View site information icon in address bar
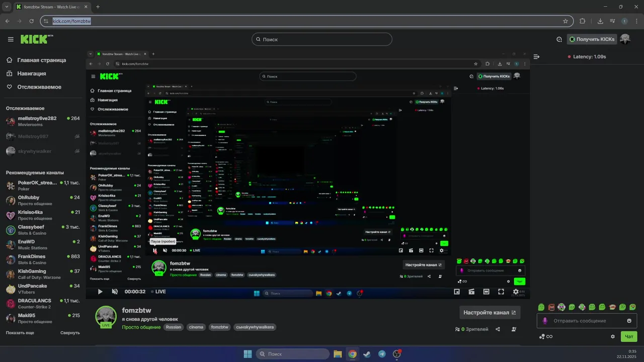The image size is (644, 362). click(46, 21)
